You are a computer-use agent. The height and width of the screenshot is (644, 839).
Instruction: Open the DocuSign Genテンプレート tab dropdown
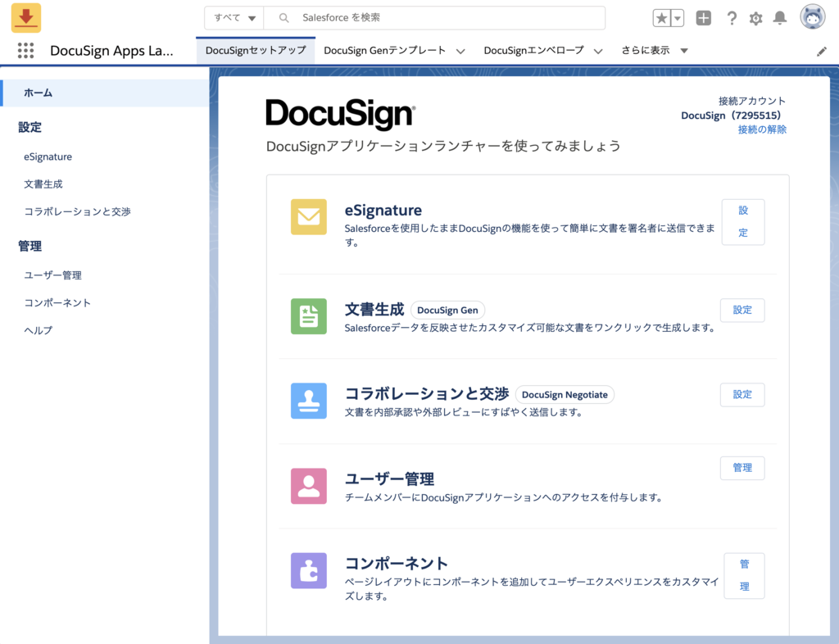(x=460, y=50)
